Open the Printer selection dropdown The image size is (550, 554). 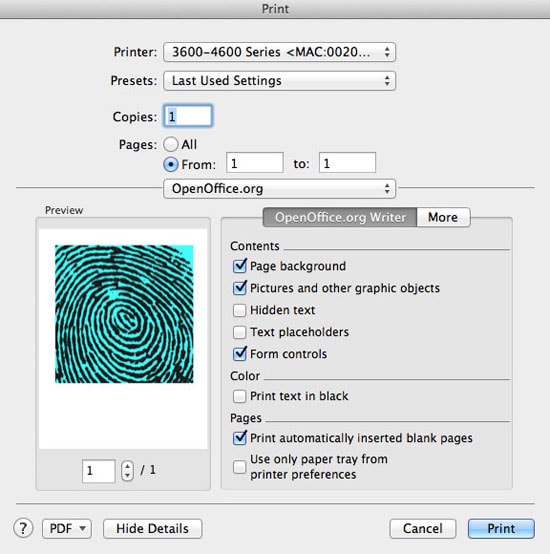(x=279, y=52)
